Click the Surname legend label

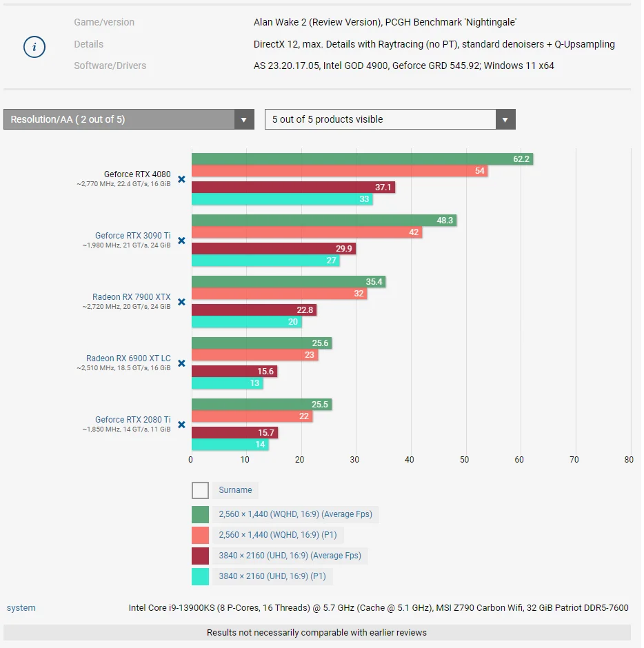[x=235, y=490]
